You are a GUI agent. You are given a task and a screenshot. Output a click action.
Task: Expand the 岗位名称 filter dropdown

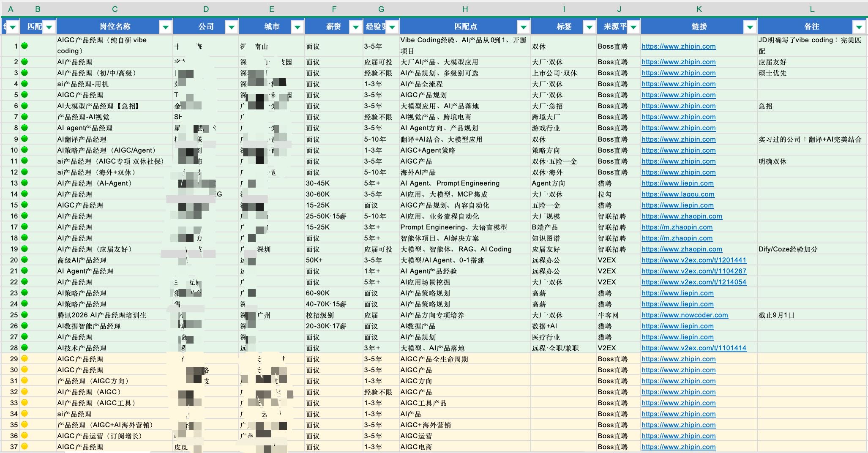coord(166,27)
